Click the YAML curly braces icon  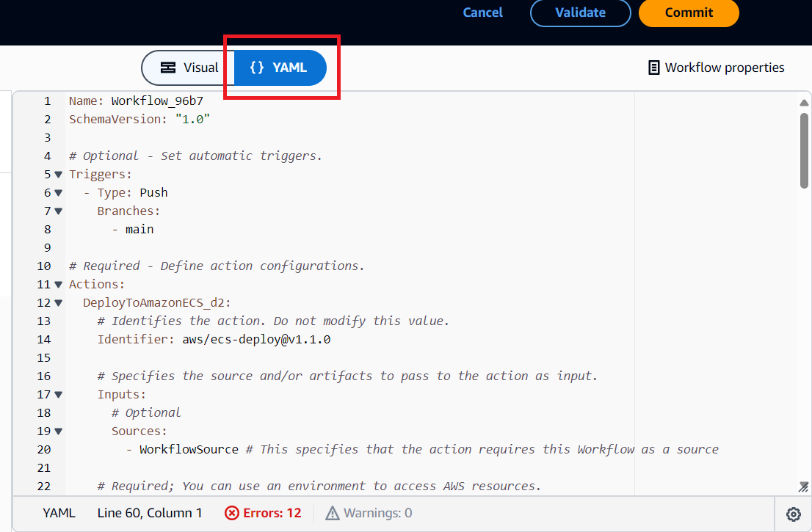pyautogui.click(x=257, y=68)
